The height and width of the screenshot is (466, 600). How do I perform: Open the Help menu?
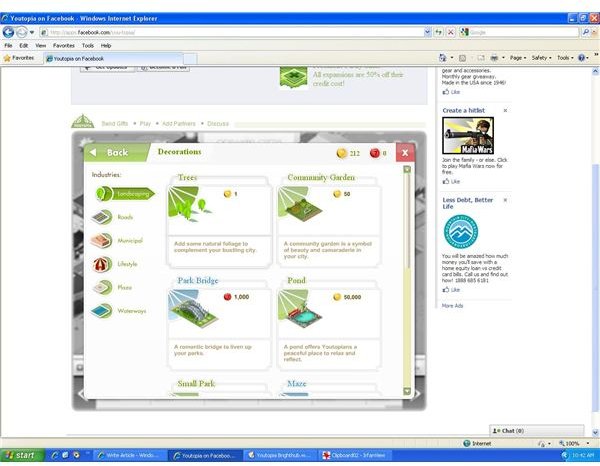(x=106, y=46)
